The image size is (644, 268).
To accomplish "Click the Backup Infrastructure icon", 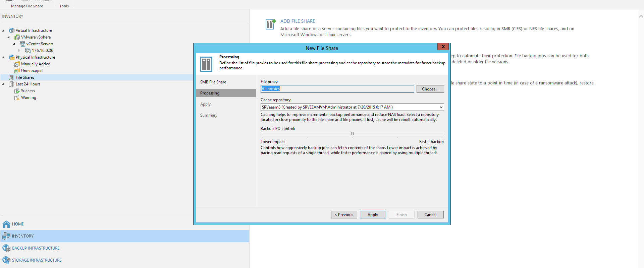I will point(6,248).
